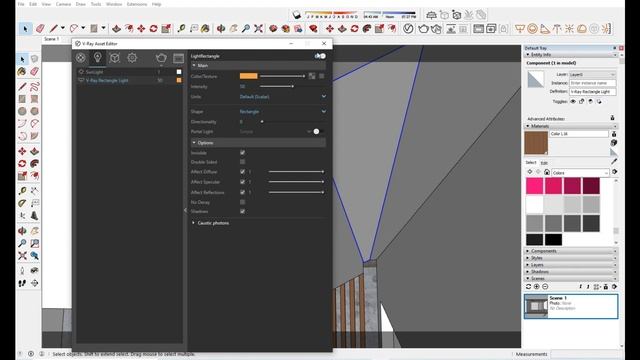The image size is (640, 360).
Task: Toggle the Affect Specular checkbox
Action: point(242,182)
